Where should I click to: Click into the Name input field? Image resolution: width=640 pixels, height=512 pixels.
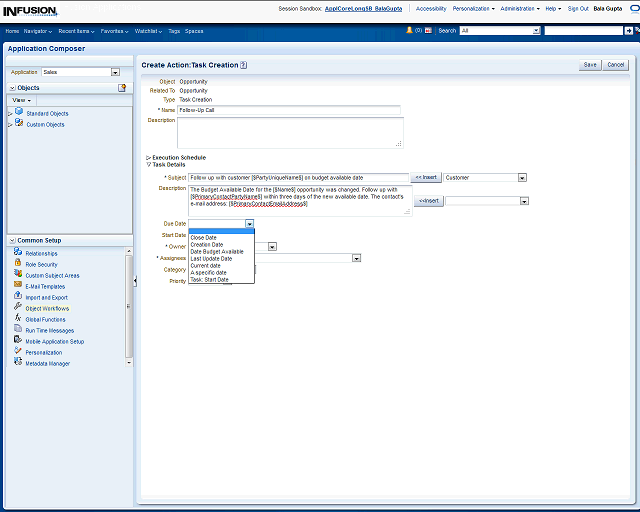pyautogui.click(x=289, y=110)
